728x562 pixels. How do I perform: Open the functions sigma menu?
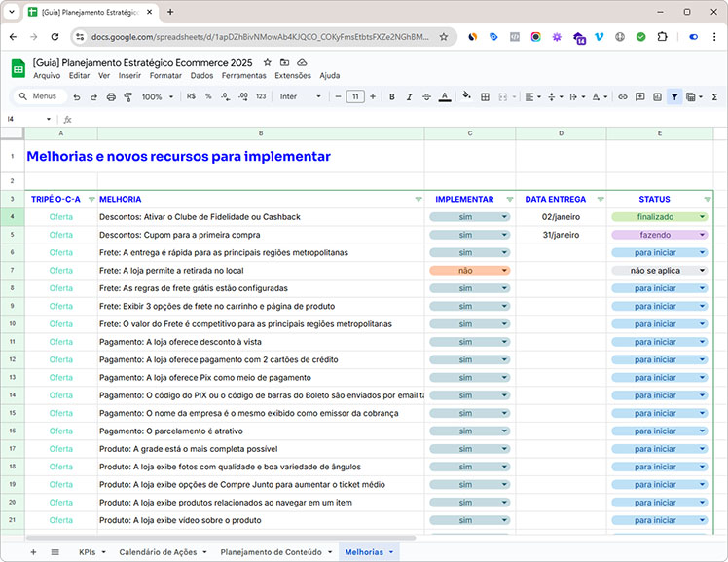click(714, 96)
